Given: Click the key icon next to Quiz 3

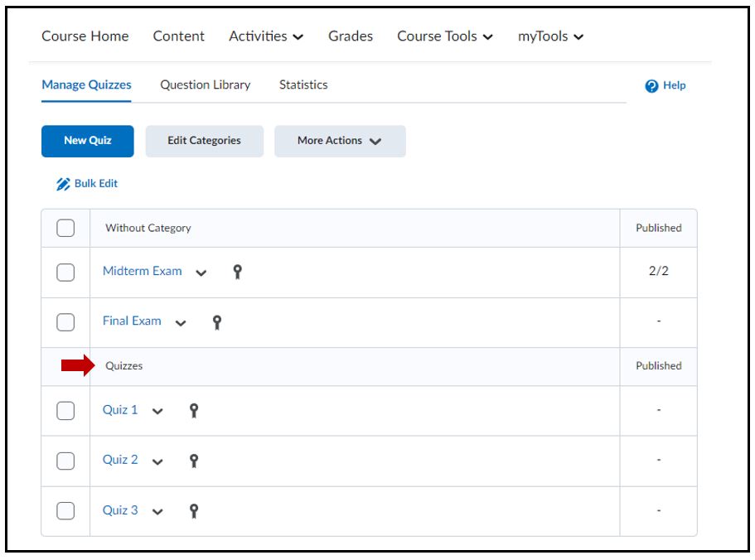Looking at the screenshot, I should click(x=194, y=511).
